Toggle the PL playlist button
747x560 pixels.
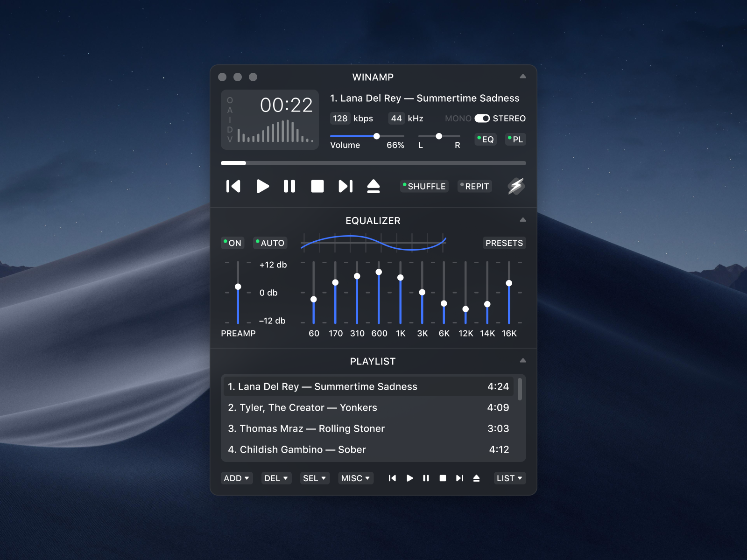515,139
